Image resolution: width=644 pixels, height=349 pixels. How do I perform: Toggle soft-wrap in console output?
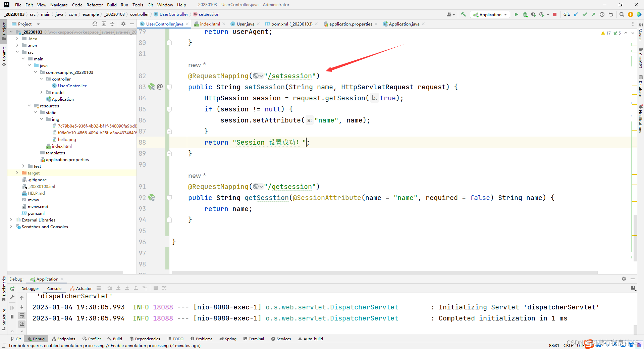click(x=22, y=315)
